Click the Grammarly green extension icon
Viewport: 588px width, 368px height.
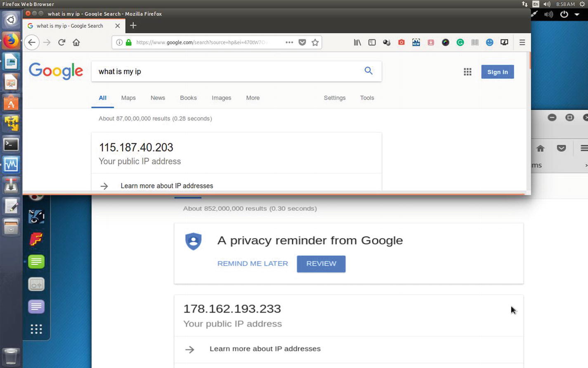460,42
